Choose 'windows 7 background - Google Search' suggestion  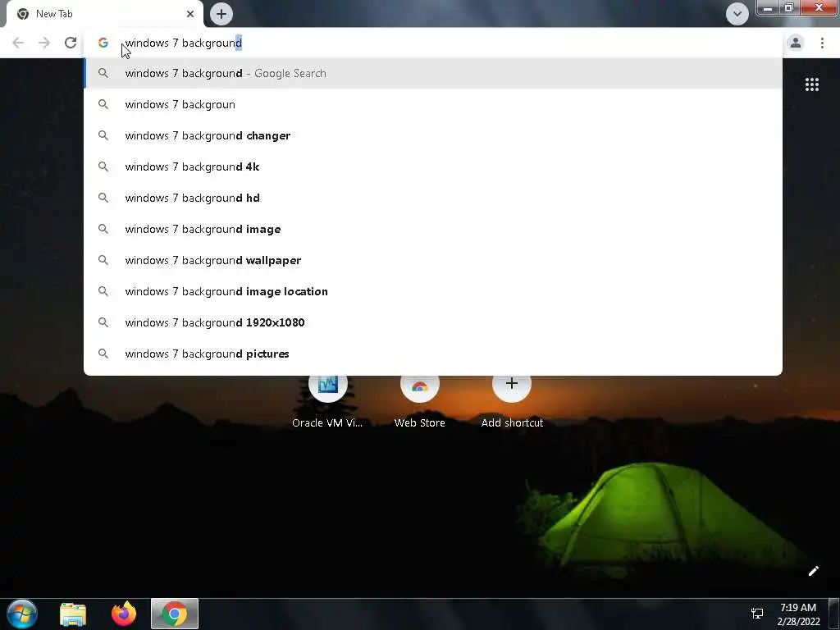coord(433,73)
